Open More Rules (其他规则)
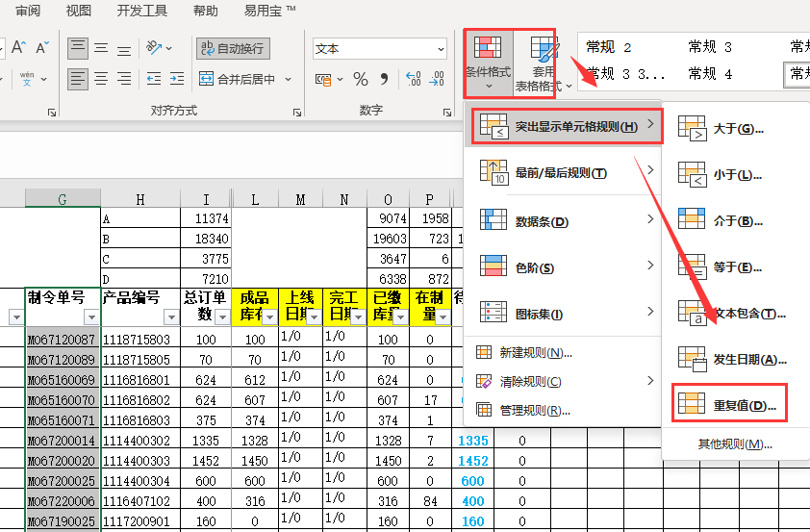Image resolution: width=810 pixels, height=532 pixels. point(735,444)
